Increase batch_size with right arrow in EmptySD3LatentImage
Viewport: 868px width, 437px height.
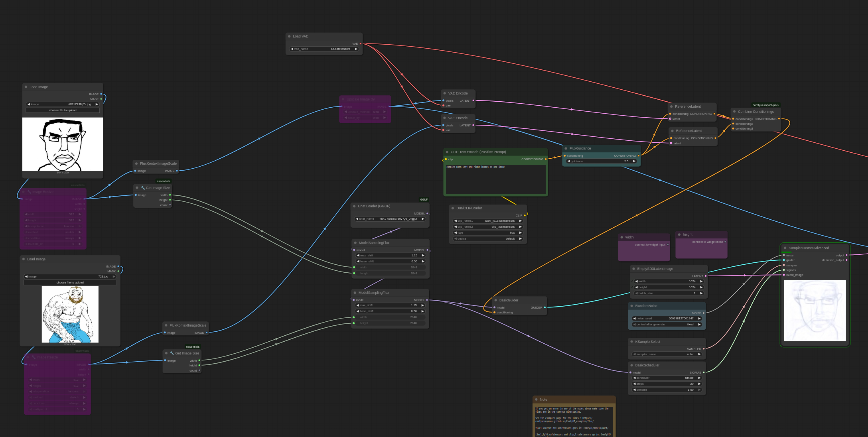click(x=701, y=293)
